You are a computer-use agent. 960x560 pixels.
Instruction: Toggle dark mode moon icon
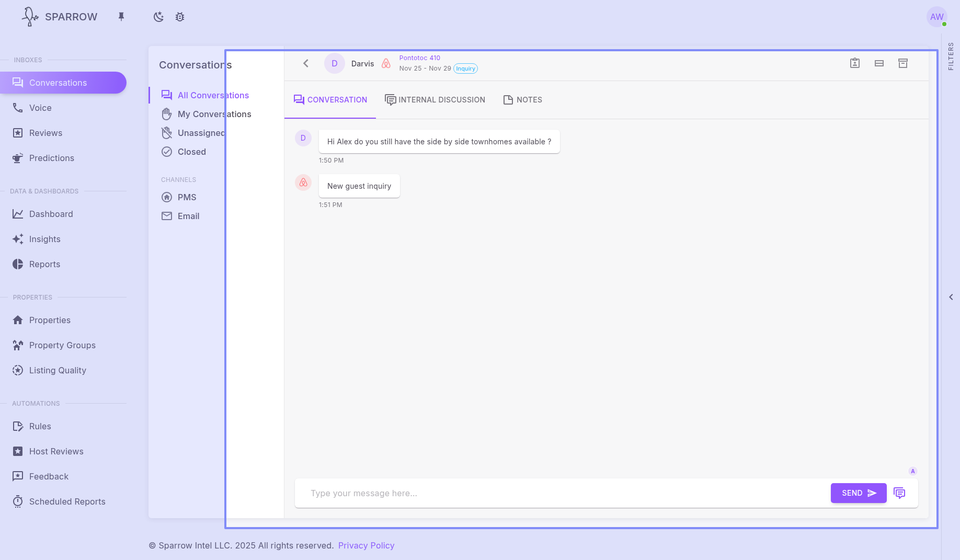click(x=158, y=17)
